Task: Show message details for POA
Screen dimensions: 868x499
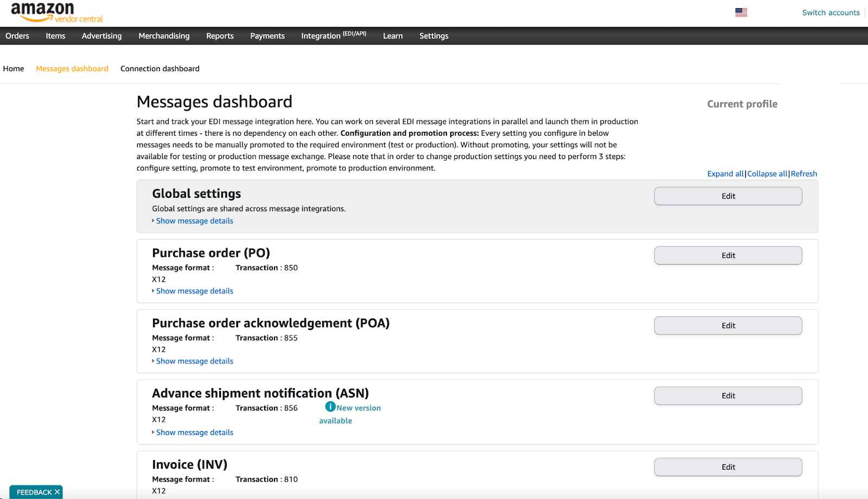Action: [x=194, y=361]
